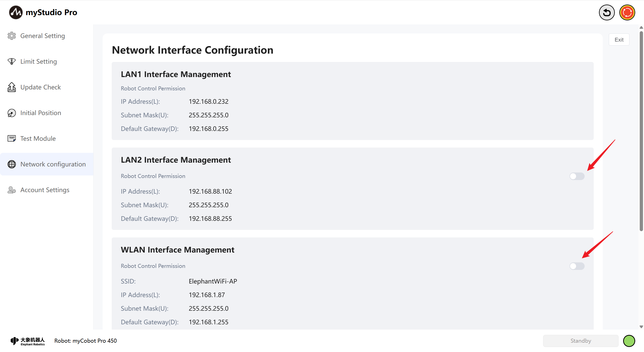Open the Limit Setting menu item
This screenshot has height=352, width=644.
[x=38, y=61]
